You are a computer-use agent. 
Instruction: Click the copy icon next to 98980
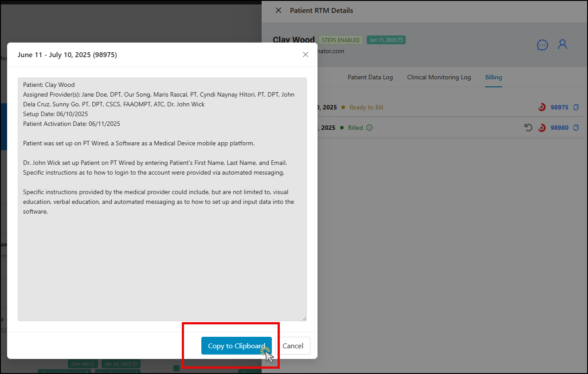[576, 128]
